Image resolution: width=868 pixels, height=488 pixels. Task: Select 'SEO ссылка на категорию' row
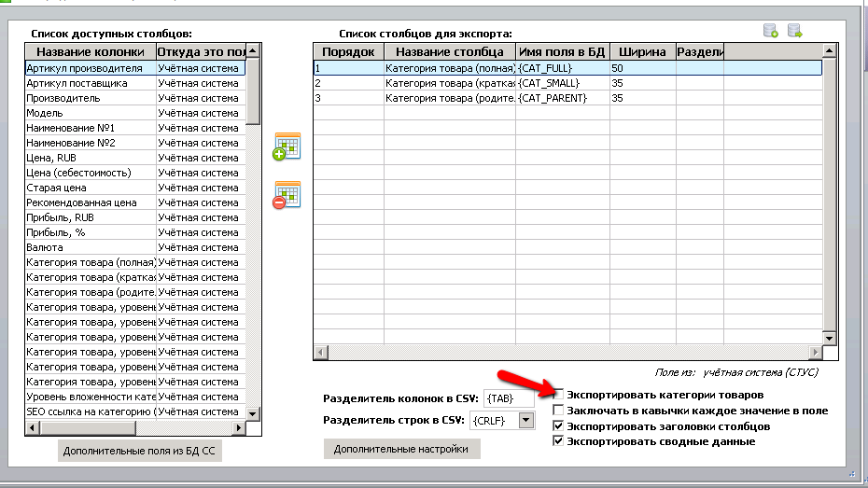pyautogui.click(x=135, y=411)
